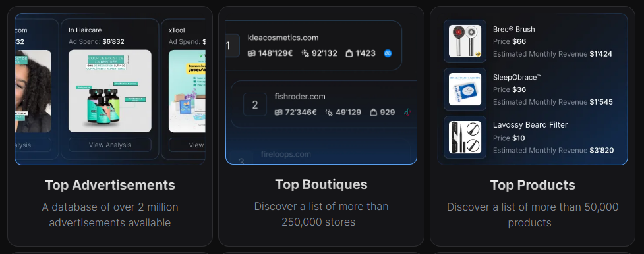Click the TikTok icon beside fishroder.com
Image resolution: width=644 pixels, height=254 pixels.
point(407,113)
